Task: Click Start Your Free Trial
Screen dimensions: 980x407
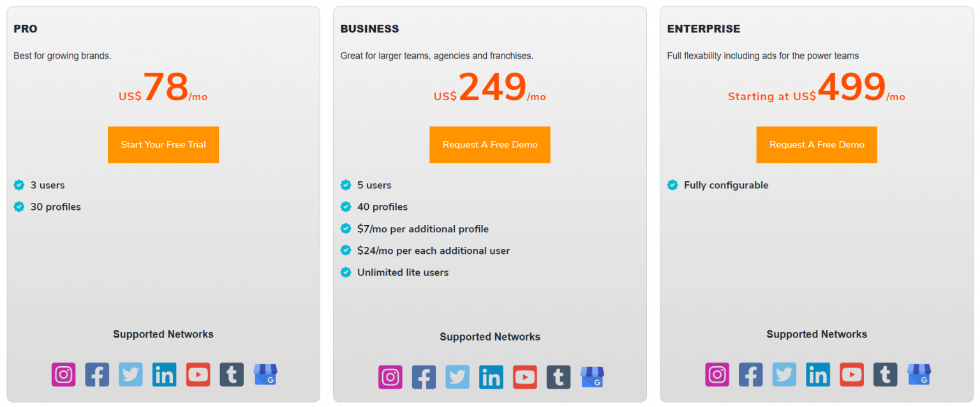Action: 163,145
